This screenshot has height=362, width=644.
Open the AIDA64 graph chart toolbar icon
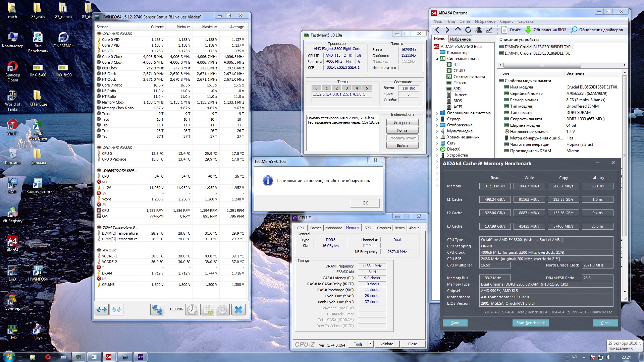pyautogui.click(x=489, y=30)
